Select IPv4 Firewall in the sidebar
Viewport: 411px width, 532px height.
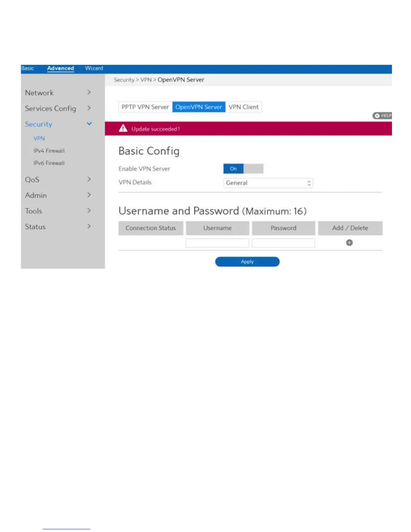click(49, 151)
